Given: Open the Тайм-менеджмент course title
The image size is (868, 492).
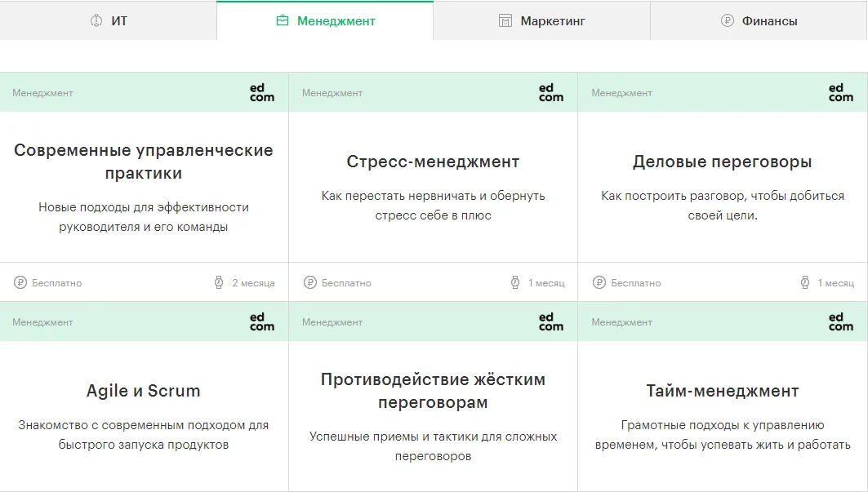Looking at the screenshot, I should (x=722, y=391).
